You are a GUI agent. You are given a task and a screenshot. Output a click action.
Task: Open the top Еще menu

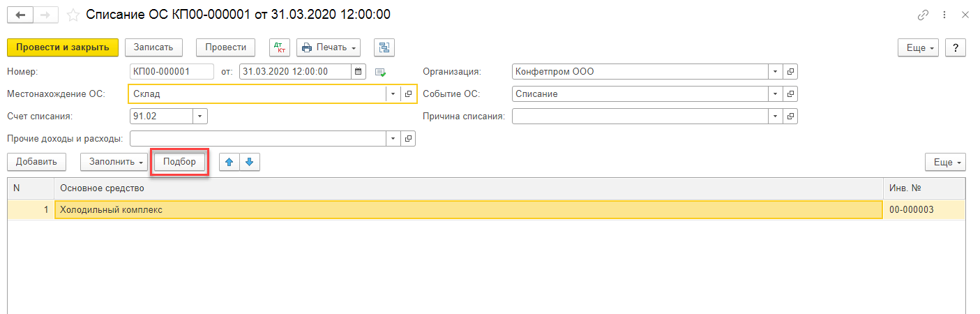tap(919, 47)
